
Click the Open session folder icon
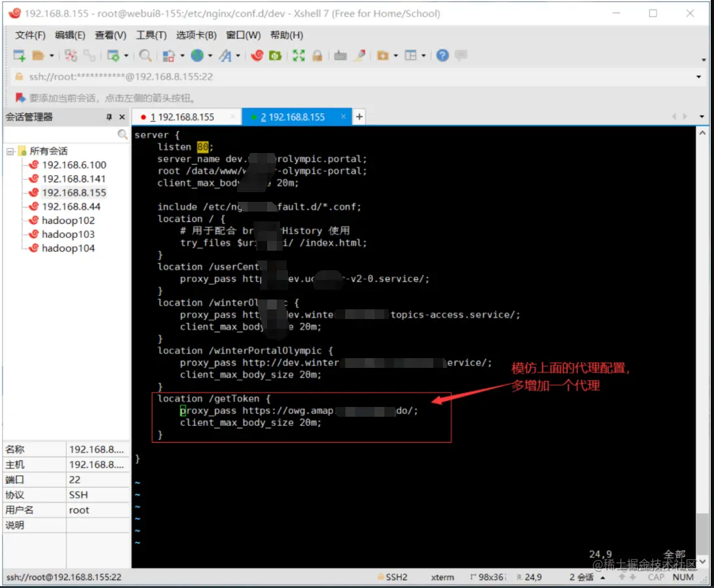click(x=38, y=55)
